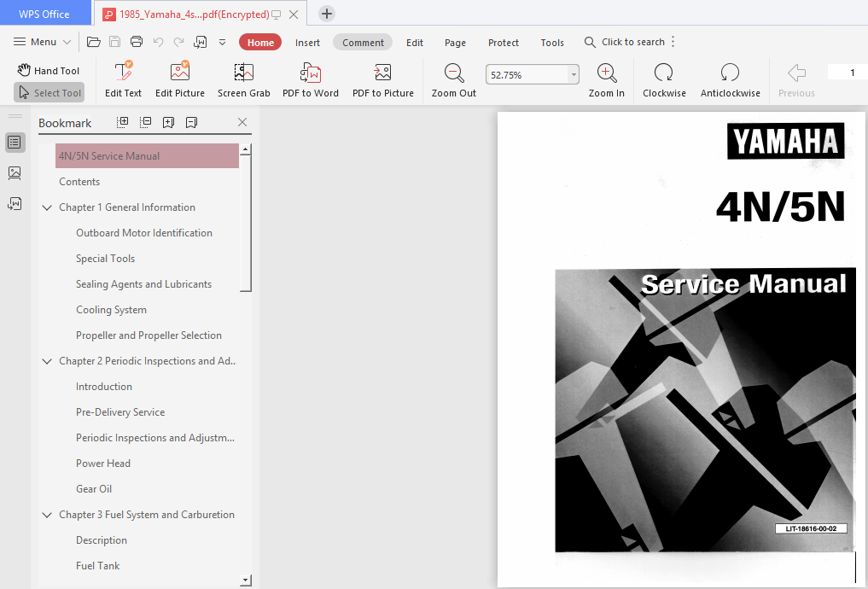Click the page number input box

point(848,73)
